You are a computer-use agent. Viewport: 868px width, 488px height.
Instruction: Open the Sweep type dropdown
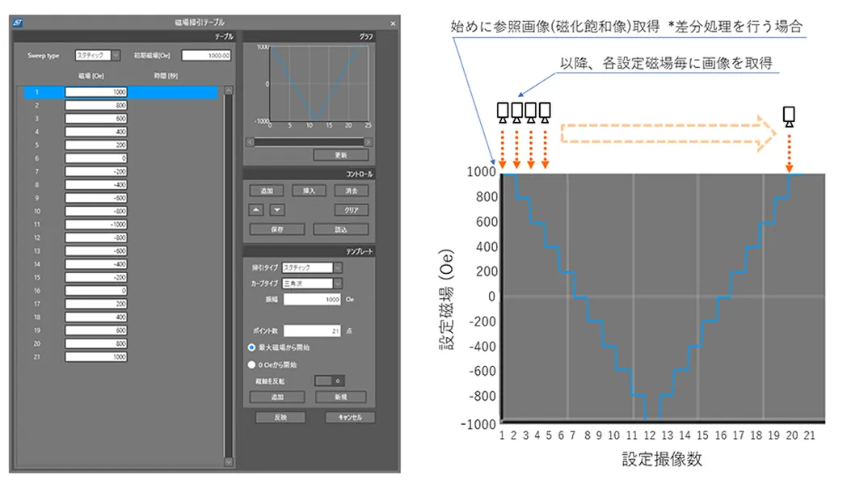click(x=115, y=56)
